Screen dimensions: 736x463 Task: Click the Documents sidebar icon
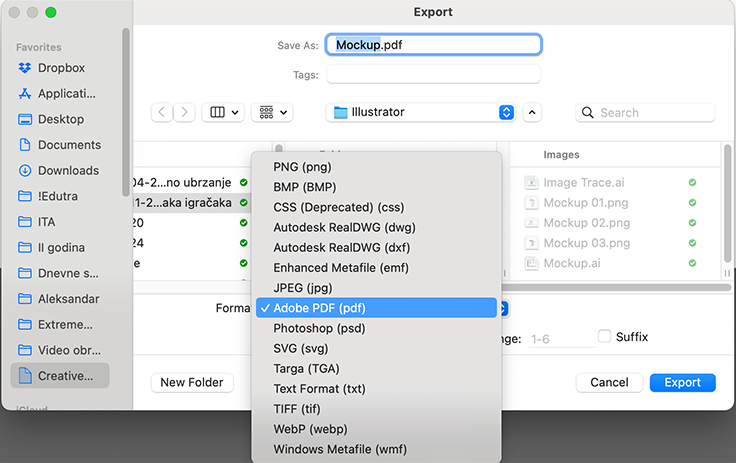coord(25,145)
